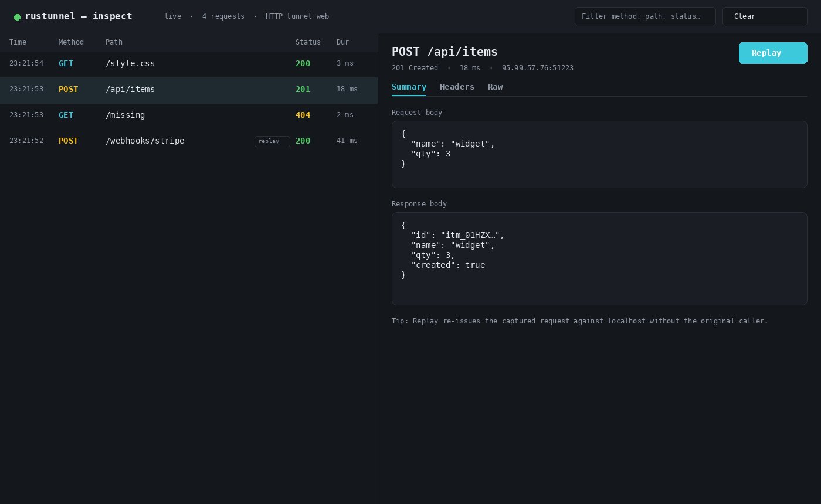Open the Raw tab
This screenshot has height=504, width=821.
coord(495,87)
